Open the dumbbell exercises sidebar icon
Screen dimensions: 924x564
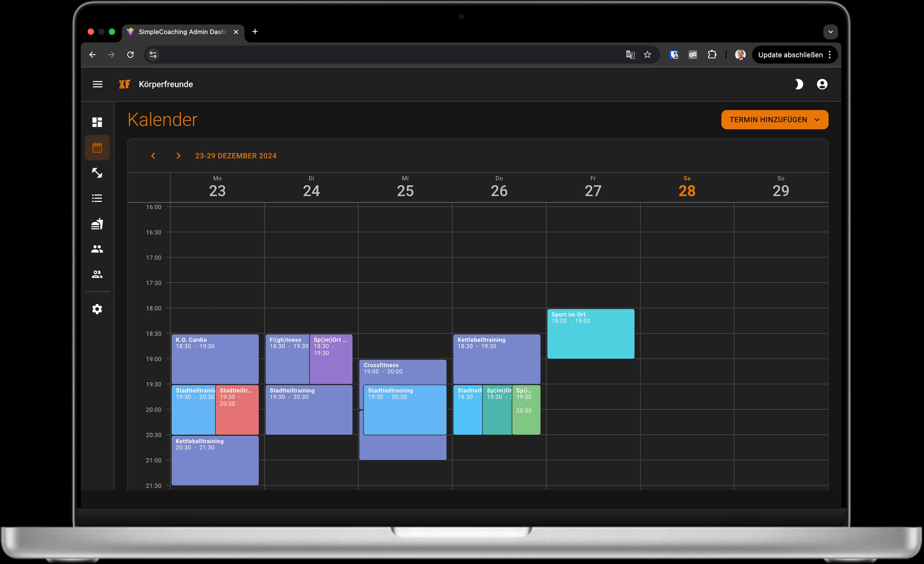coord(97,173)
